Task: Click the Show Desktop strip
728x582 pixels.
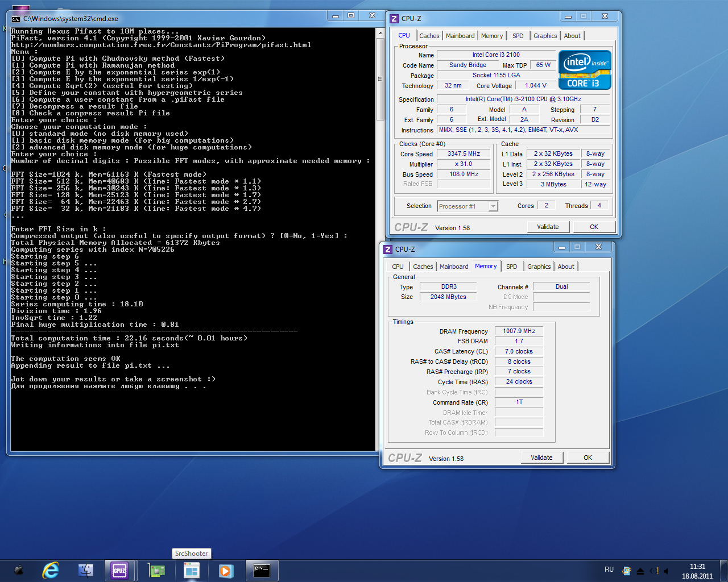Action: pos(723,570)
